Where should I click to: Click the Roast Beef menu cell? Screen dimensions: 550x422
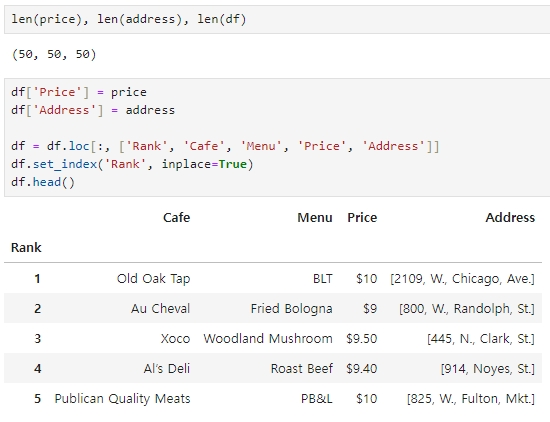coord(301,369)
